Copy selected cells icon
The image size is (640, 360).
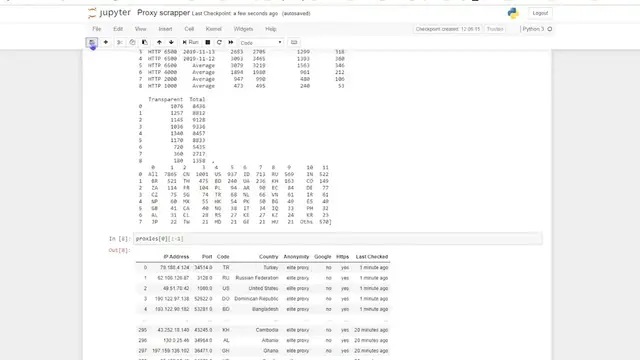132,42
